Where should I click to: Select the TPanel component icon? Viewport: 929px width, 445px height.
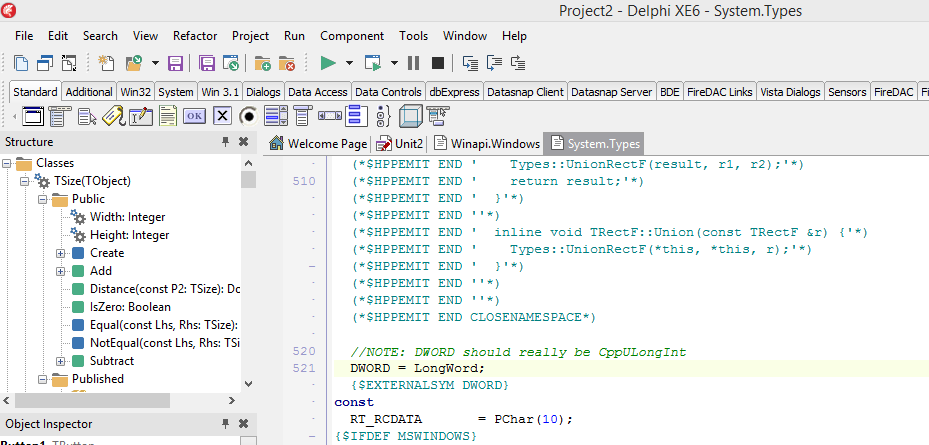(410, 116)
